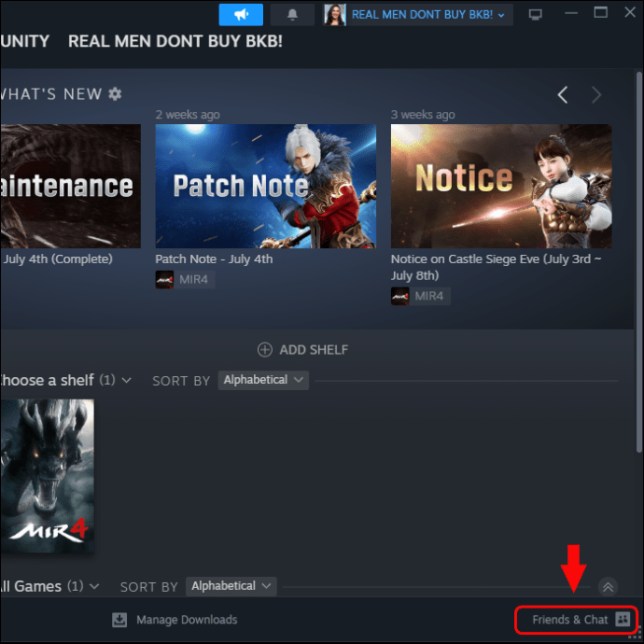Open the Notice news image

501,186
